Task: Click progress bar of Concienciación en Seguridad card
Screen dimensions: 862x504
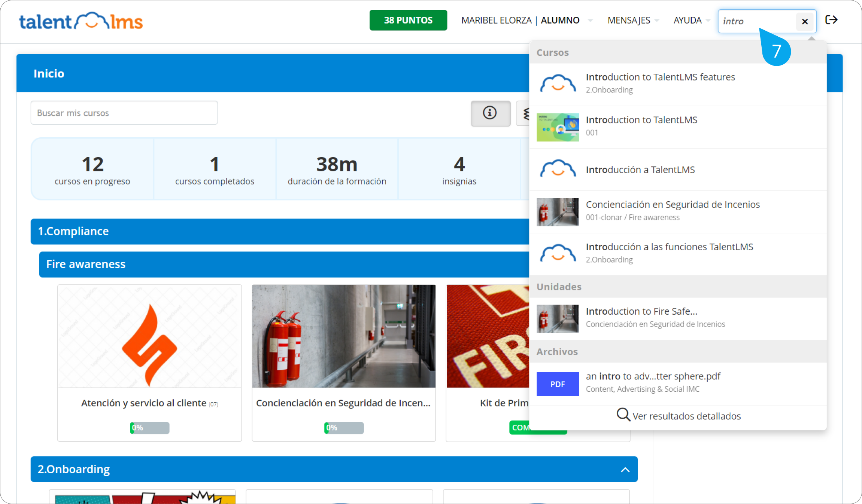Action: [x=344, y=428]
